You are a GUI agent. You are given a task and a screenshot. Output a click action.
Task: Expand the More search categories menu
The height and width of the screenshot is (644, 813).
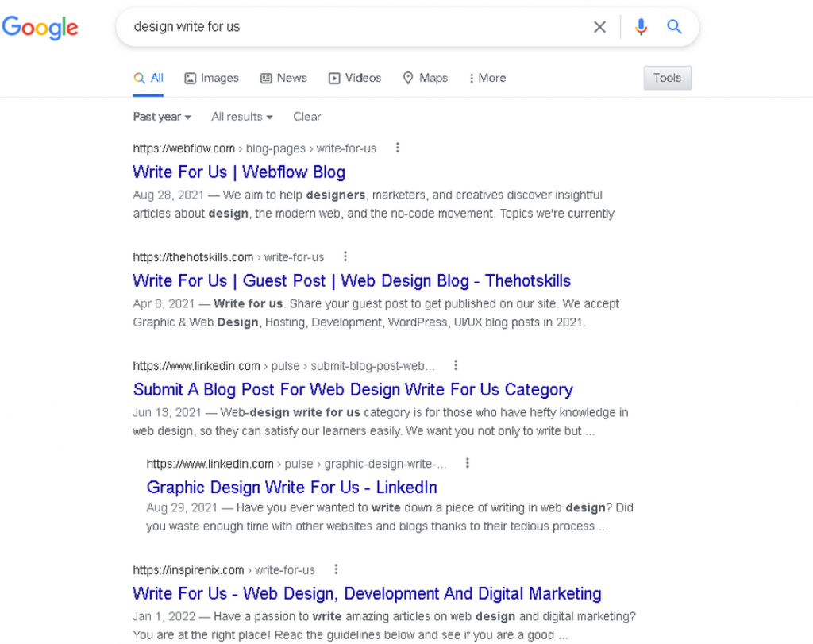(x=487, y=78)
